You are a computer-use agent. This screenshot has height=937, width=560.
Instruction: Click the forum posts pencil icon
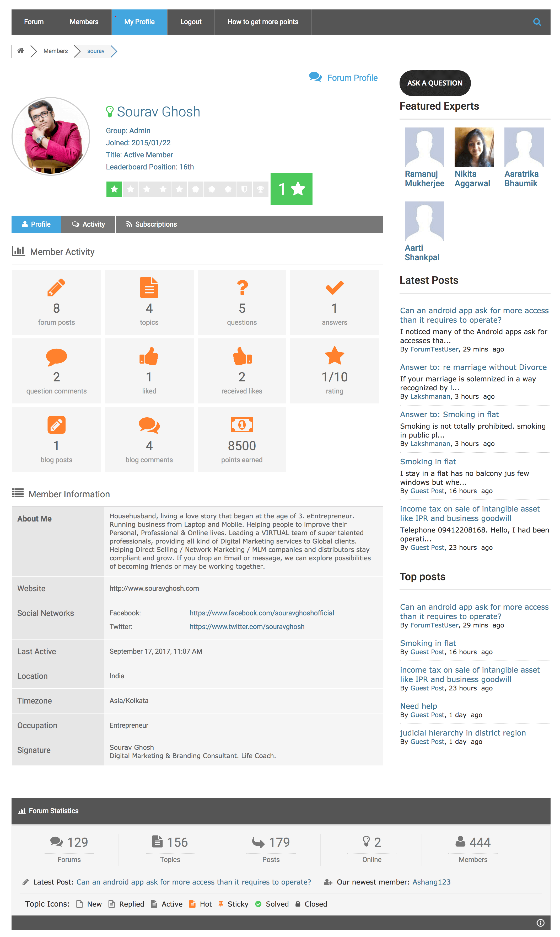pos(56,288)
